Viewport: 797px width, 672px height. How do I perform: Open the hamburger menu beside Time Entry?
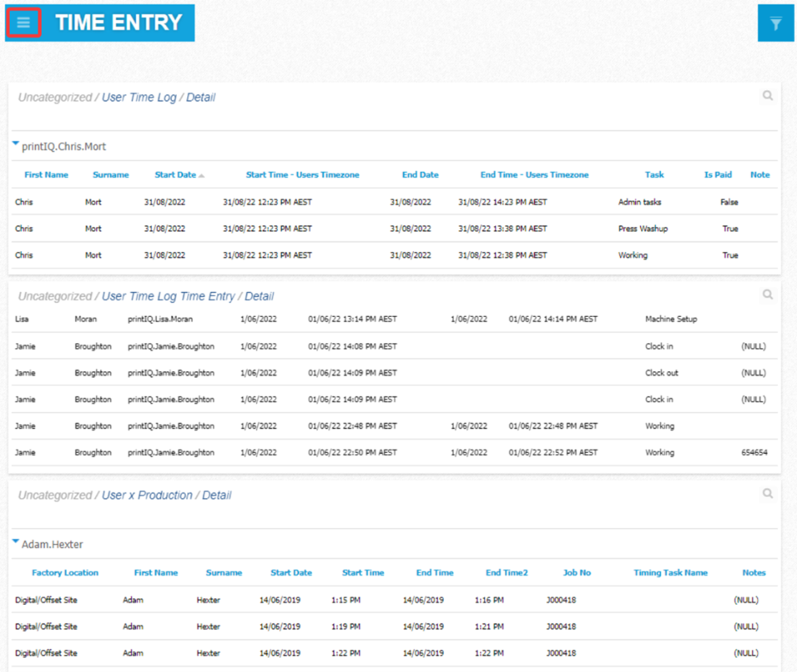click(x=24, y=23)
